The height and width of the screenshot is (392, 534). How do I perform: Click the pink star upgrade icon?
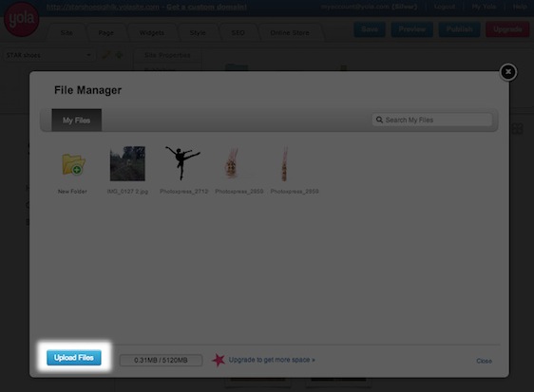tap(219, 360)
